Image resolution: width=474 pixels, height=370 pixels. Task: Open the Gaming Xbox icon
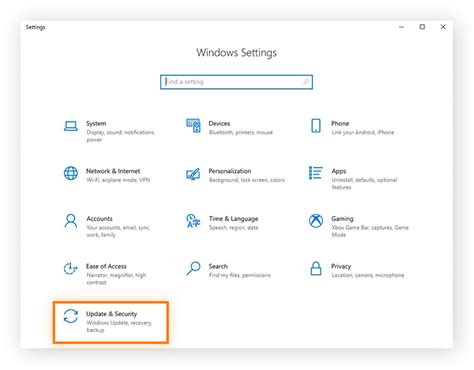(316, 221)
